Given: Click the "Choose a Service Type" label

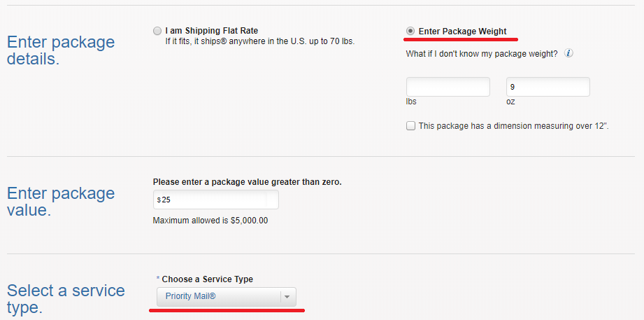Looking at the screenshot, I should click(207, 279).
